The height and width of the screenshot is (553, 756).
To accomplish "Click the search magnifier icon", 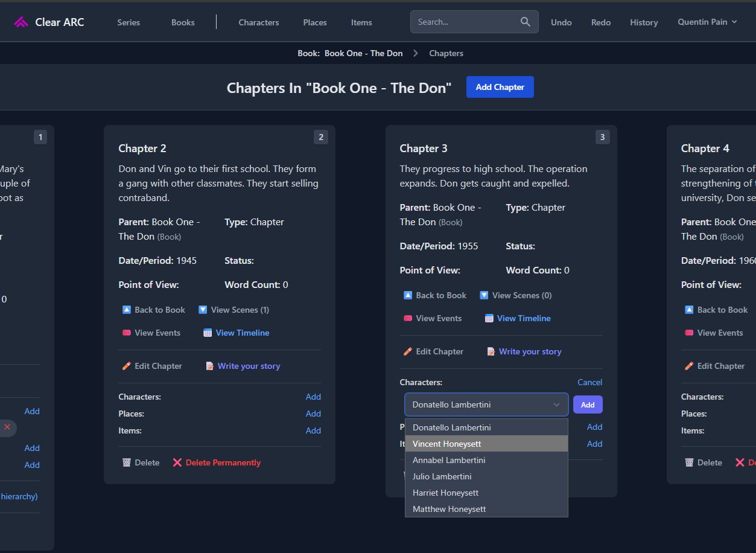I will coord(525,22).
